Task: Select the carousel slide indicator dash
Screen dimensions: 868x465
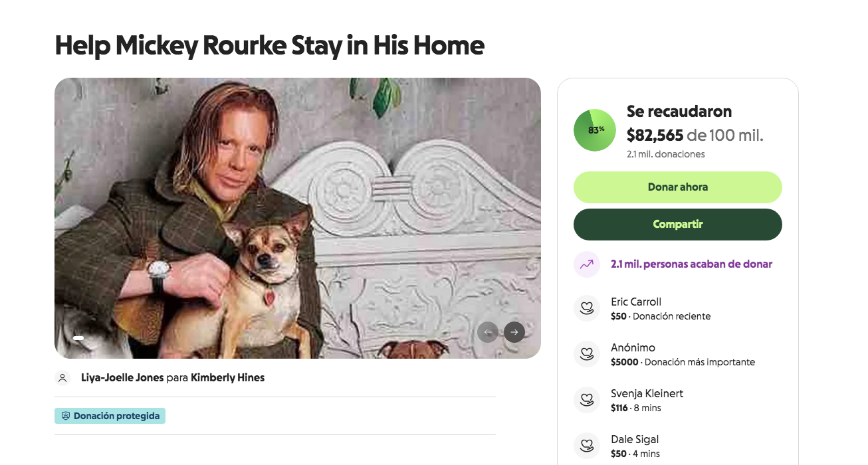Action: click(78, 338)
